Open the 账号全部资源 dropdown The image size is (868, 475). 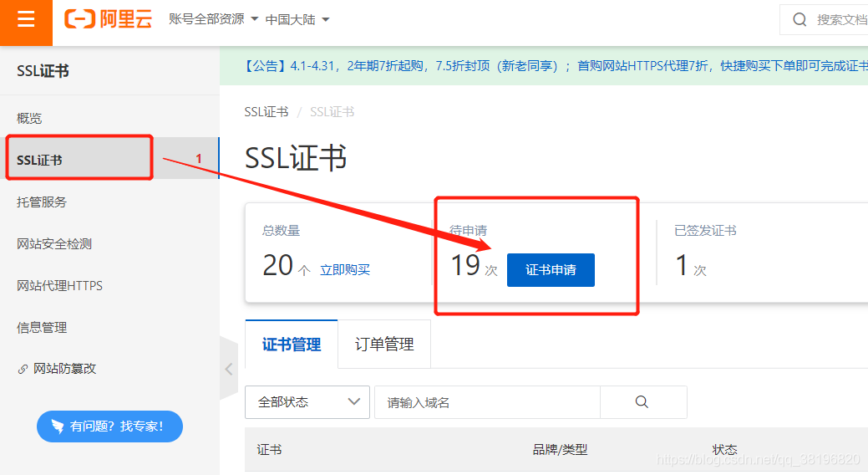[213, 19]
